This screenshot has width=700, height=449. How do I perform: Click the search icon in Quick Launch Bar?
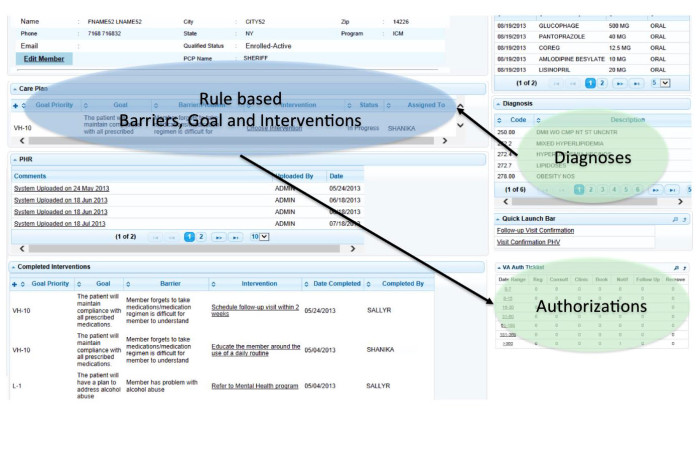[x=675, y=219]
